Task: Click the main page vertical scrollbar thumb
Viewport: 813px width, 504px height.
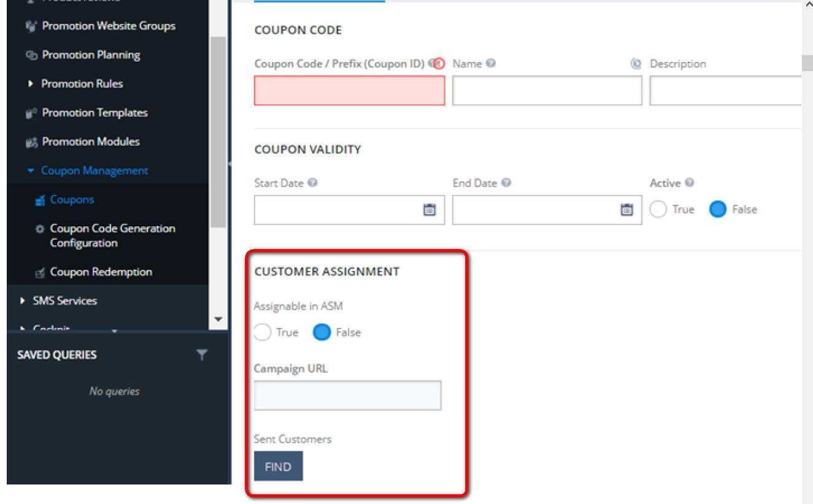Action: 807,63
